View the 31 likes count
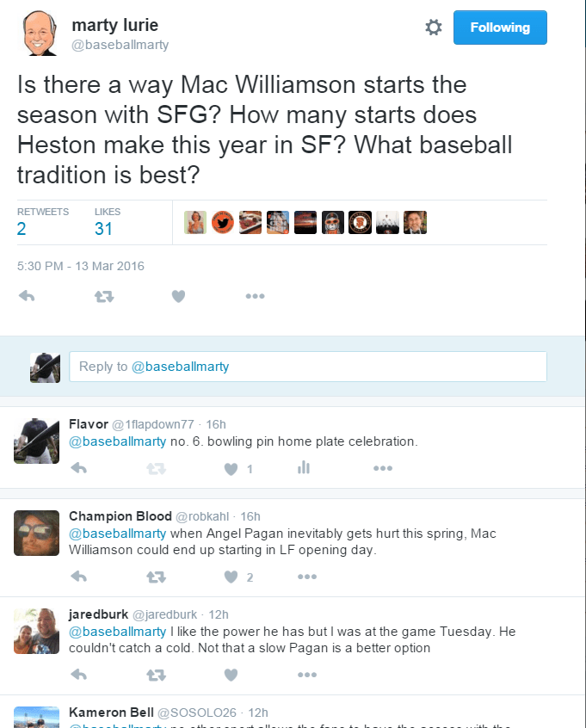586x728 pixels. coord(103,228)
